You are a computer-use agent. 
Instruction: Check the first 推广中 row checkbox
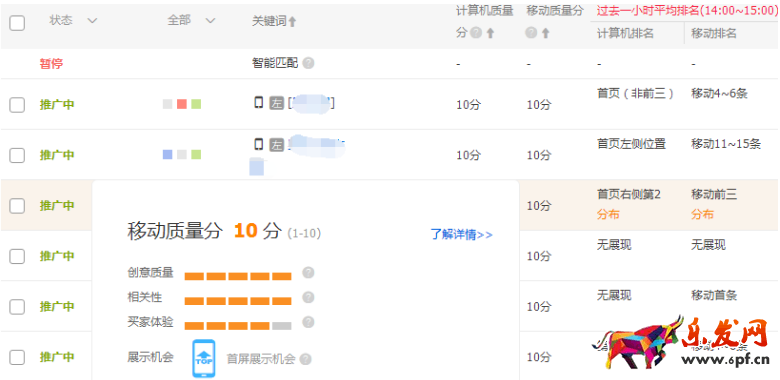point(17,105)
